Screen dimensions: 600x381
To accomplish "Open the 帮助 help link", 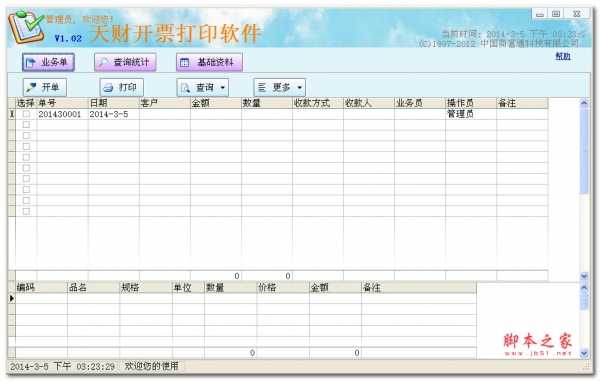I will click(x=563, y=56).
